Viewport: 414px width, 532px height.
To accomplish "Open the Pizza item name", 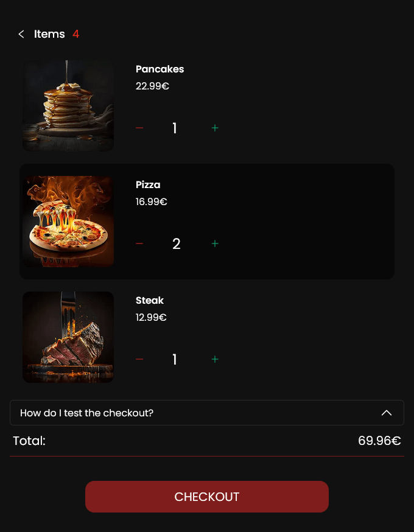I will pyautogui.click(x=148, y=185).
